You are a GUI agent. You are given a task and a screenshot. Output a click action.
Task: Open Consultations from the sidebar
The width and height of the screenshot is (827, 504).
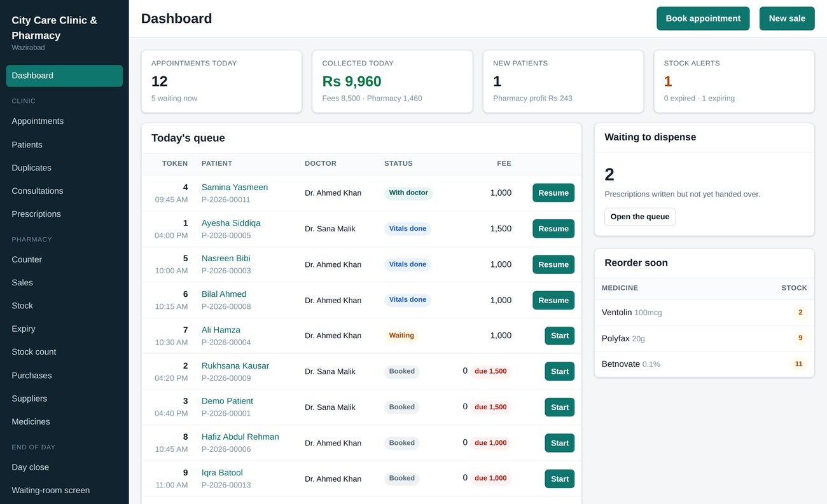pyautogui.click(x=64, y=191)
